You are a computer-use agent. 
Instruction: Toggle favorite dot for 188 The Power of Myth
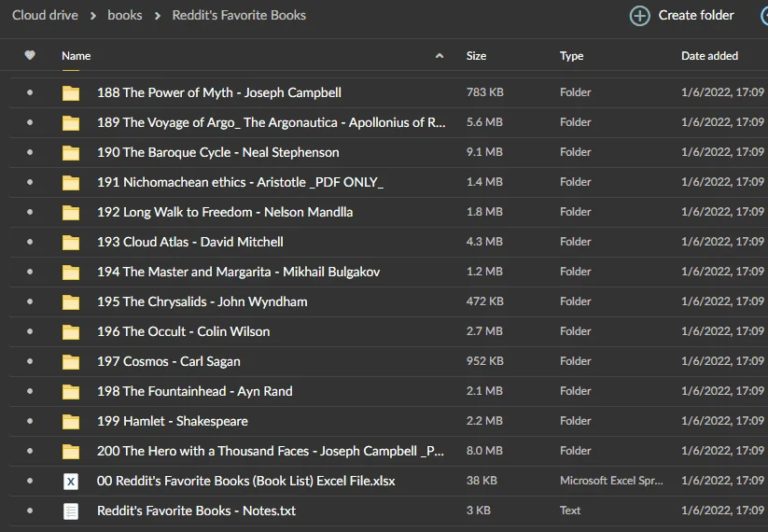(30, 92)
